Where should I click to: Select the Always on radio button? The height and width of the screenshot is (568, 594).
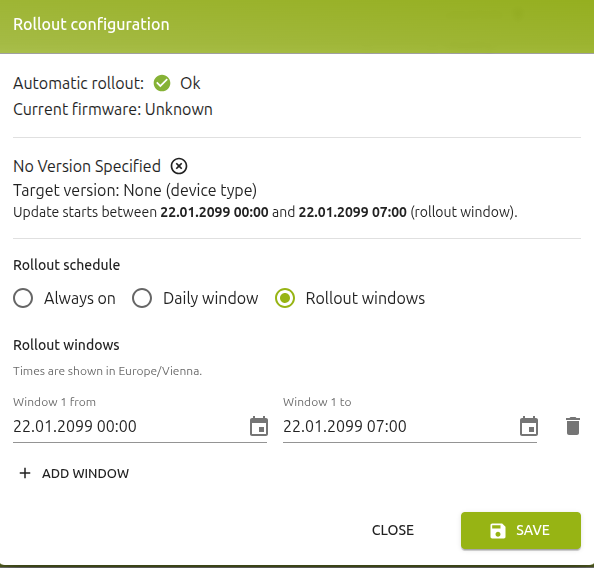coord(23,298)
